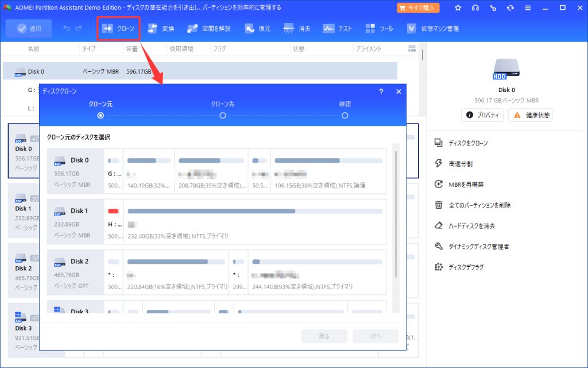
Task: Click the 208.78GB partition in Disk 0
Action: pos(211,171)
